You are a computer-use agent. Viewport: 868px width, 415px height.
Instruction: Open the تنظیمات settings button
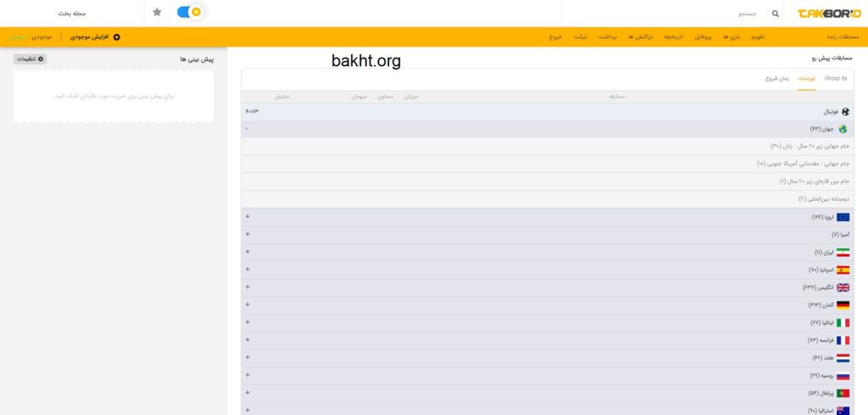point(31,58)
